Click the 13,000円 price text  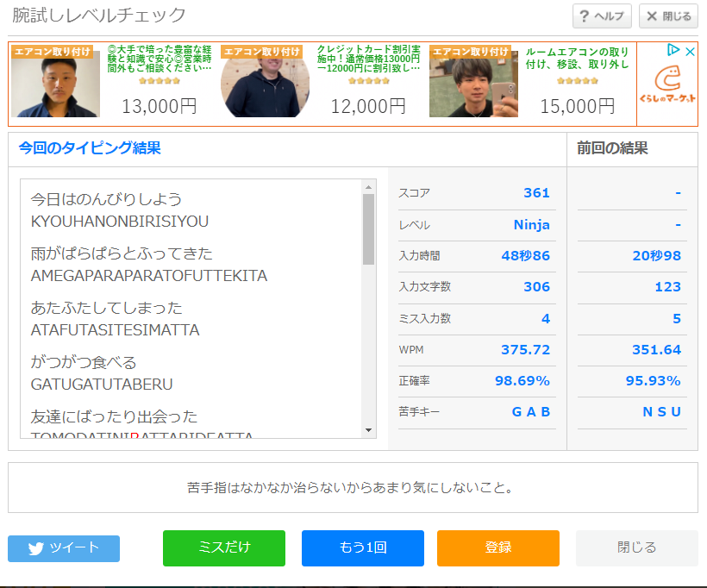160,106
